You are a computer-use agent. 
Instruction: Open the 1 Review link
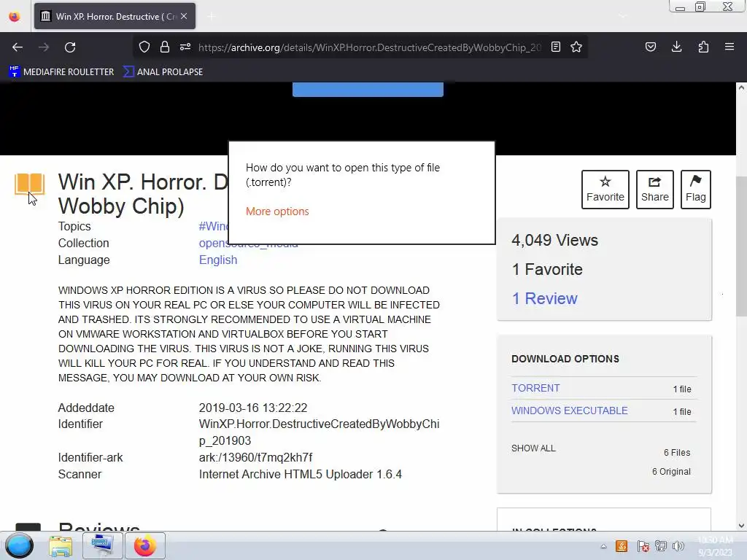coord(544,298)
